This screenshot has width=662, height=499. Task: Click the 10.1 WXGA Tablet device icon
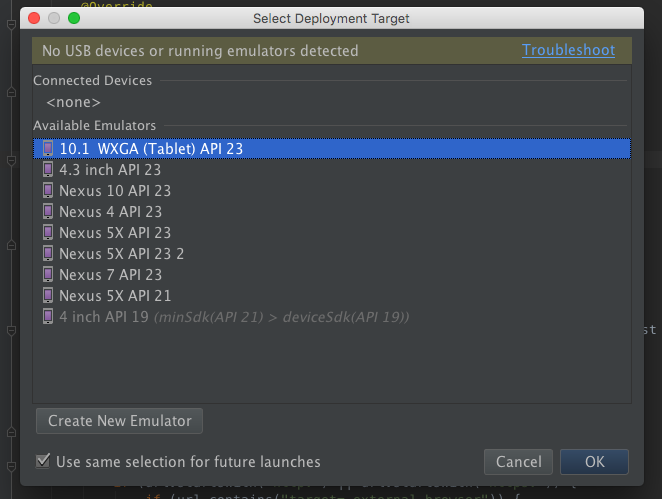pyautogui.click(x=48, y=148)
